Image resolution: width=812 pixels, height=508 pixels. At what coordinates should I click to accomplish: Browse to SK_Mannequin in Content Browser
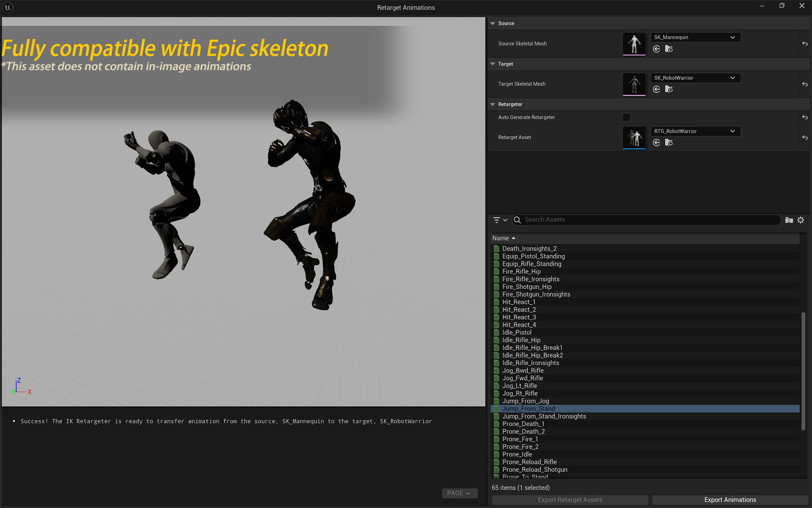[x=669, y=49]
